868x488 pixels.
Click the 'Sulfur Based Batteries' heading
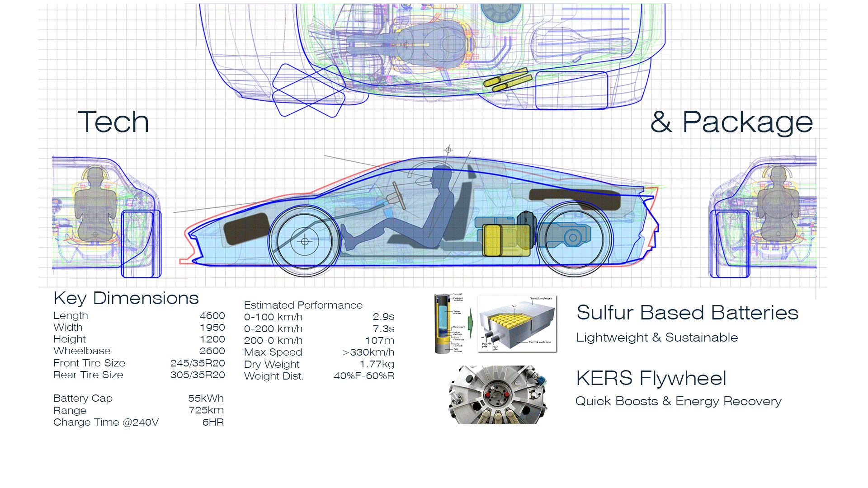pos(687,313)
